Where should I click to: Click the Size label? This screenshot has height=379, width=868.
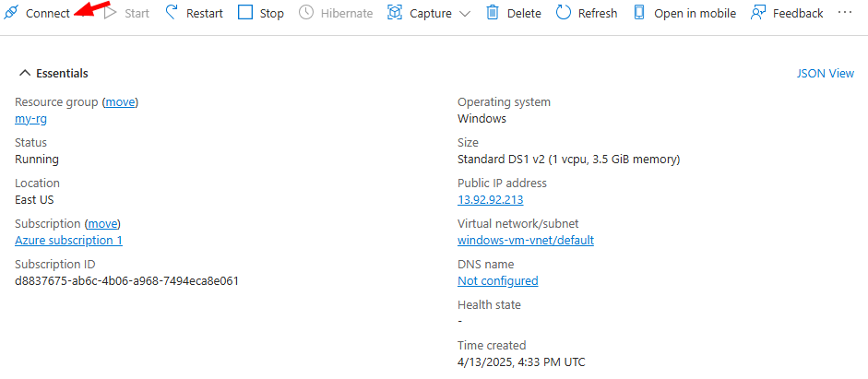468,143
